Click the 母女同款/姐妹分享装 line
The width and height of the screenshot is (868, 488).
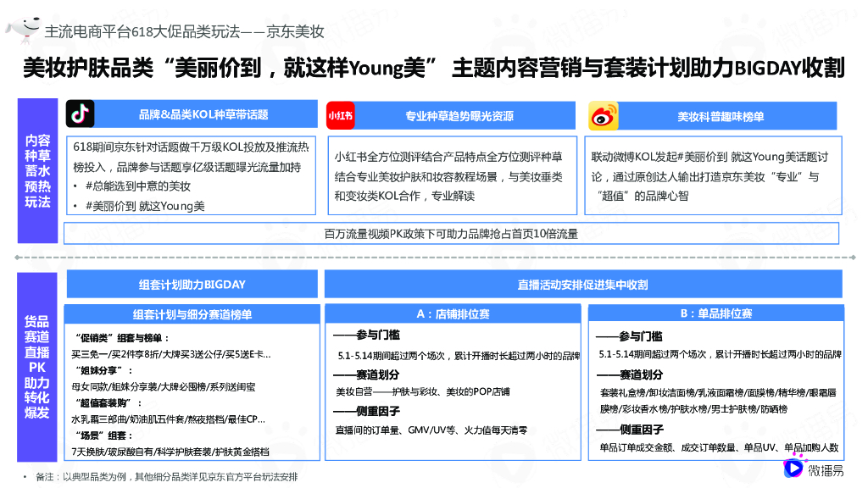(164, 386)
